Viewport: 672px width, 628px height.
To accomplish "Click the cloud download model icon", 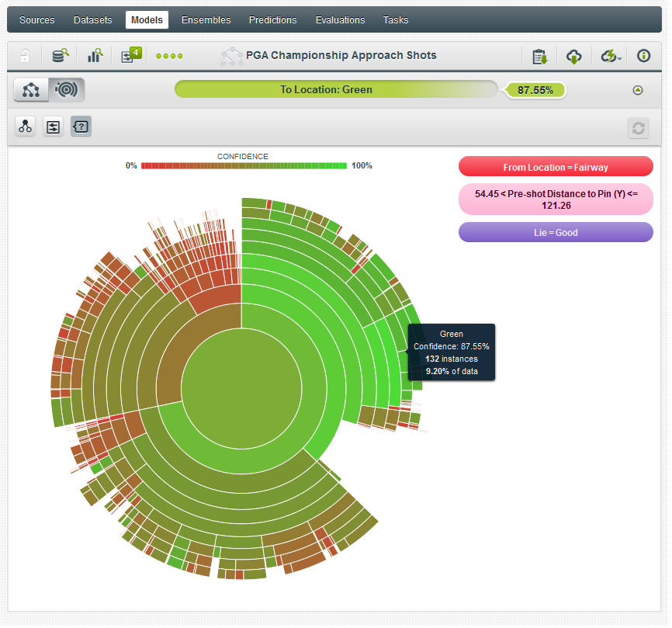I will point(573,56).
